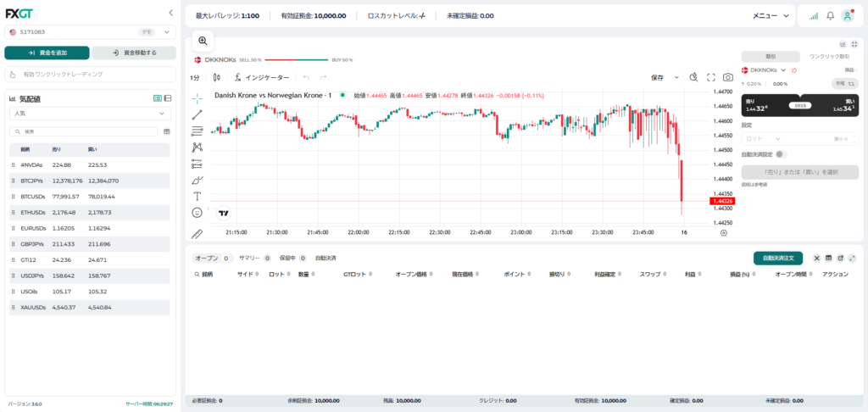Open the emoji sticker tool

(197, 212)
